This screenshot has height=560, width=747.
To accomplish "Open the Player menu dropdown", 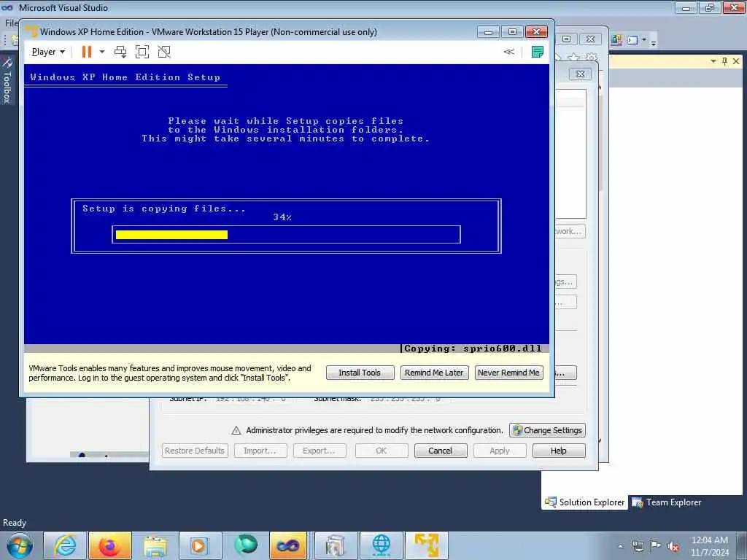I will tap(48, 52).
